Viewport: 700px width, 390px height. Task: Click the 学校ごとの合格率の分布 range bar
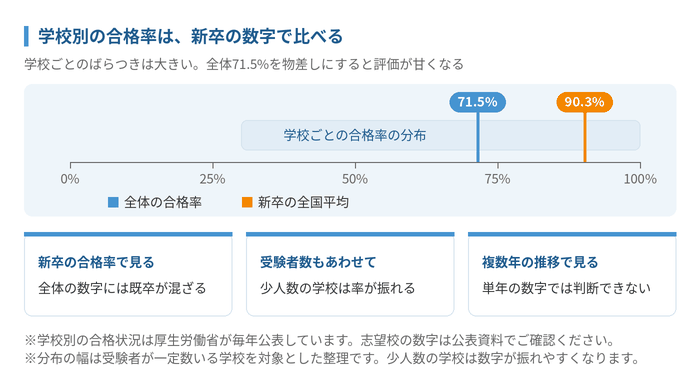(x=441, y=135)
